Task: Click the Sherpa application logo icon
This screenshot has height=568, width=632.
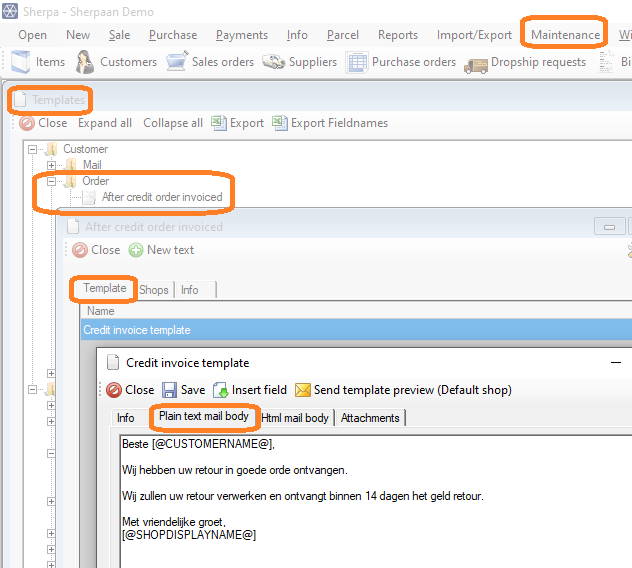Action: point(10,11)
